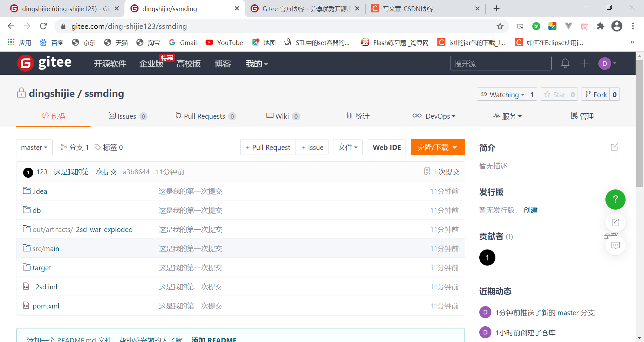The height and width of the screenshot is (342, 644).
Task: Show more bookmarks chevron
Action: point(632,42)
